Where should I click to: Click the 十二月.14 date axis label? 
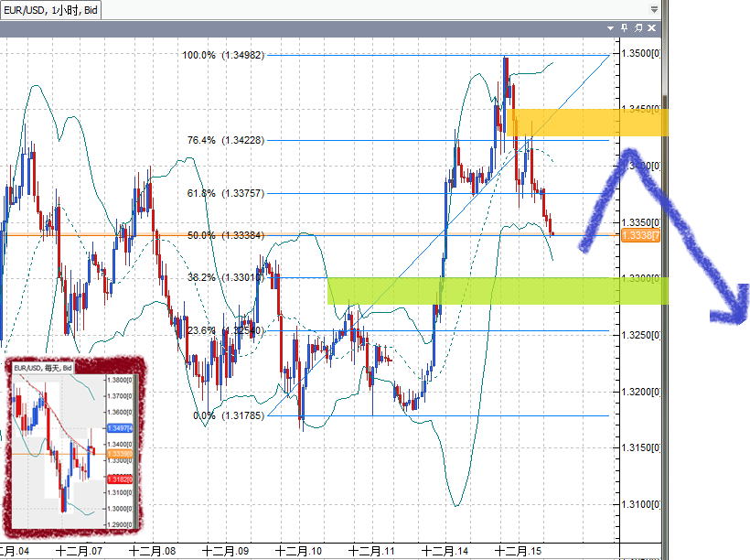coord(445,551)
